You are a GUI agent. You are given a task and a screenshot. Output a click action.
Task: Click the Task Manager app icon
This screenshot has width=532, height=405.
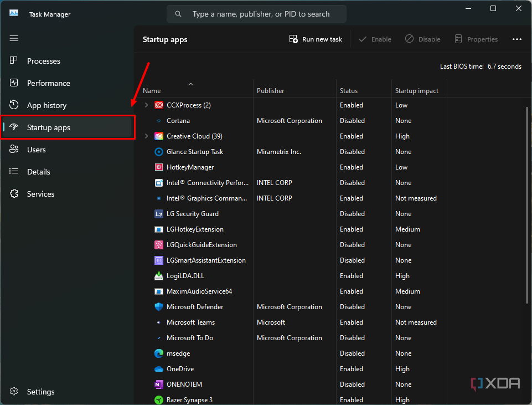14,13
